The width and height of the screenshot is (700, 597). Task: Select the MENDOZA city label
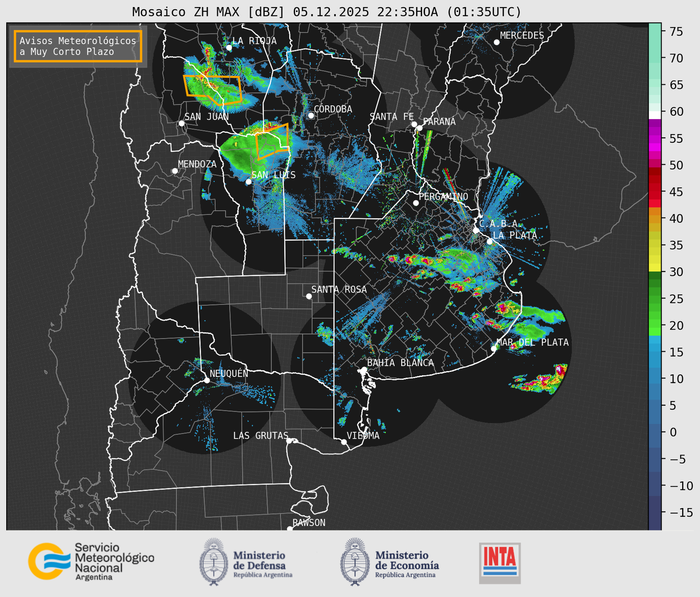[x=197, y=164]
